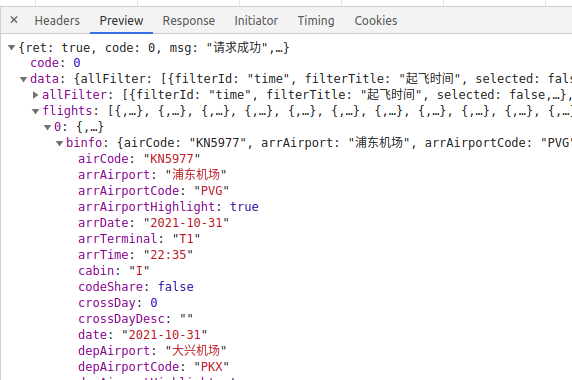Collapse the flight item 0 arrow
Screen dimensions: 572x380
click(x=47, y=127)
